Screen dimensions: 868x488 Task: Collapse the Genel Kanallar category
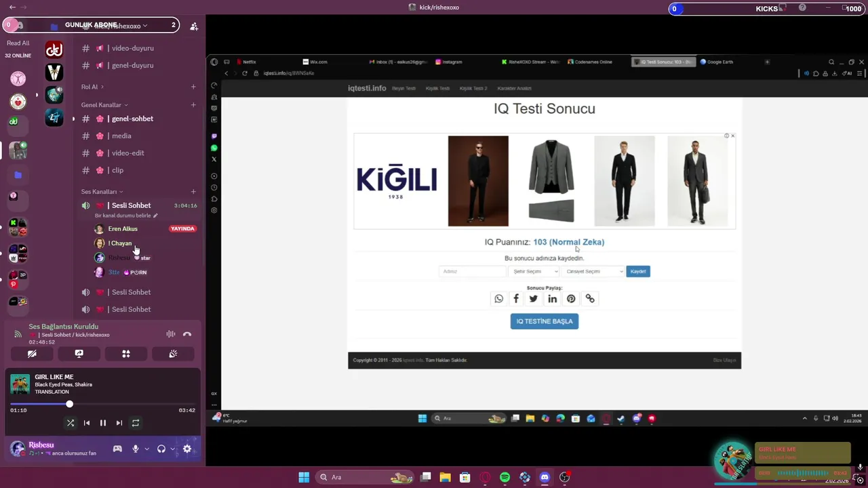104,105
